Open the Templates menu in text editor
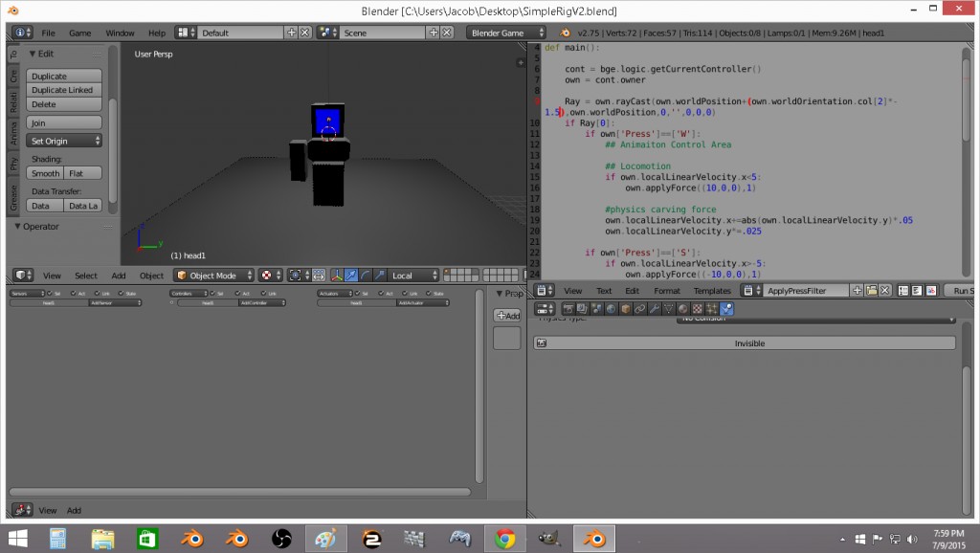The height and width of the screenshot is (553, 980). [710, 290]
